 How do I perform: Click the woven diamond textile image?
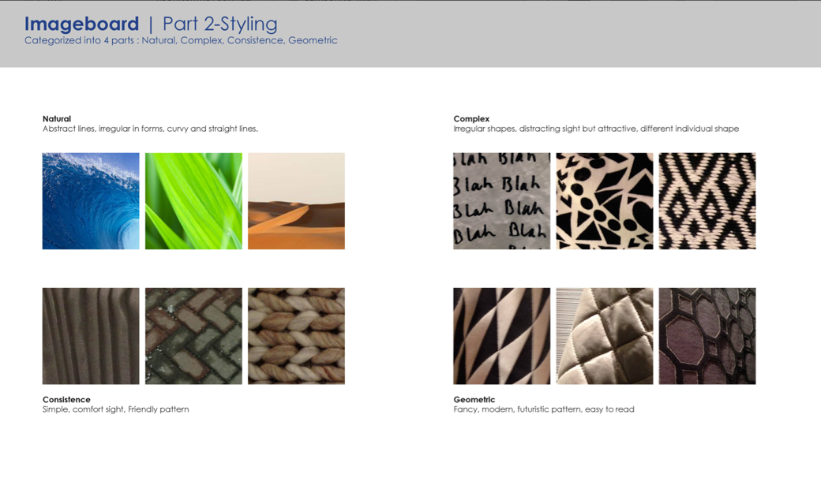coord(707,201)
